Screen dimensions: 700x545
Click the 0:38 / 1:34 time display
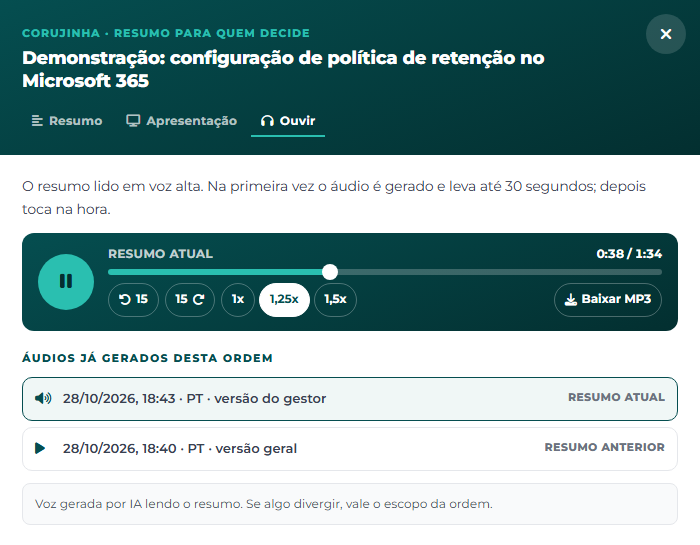point(629,254)
